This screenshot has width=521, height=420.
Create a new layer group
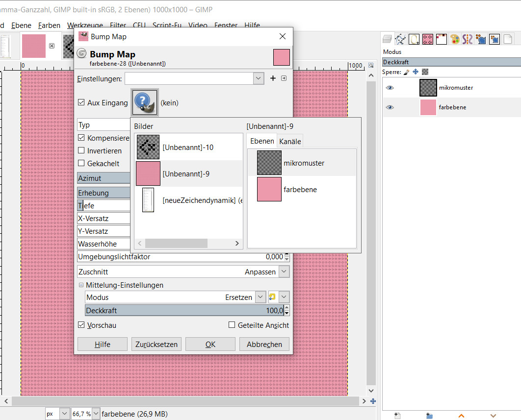429,416
